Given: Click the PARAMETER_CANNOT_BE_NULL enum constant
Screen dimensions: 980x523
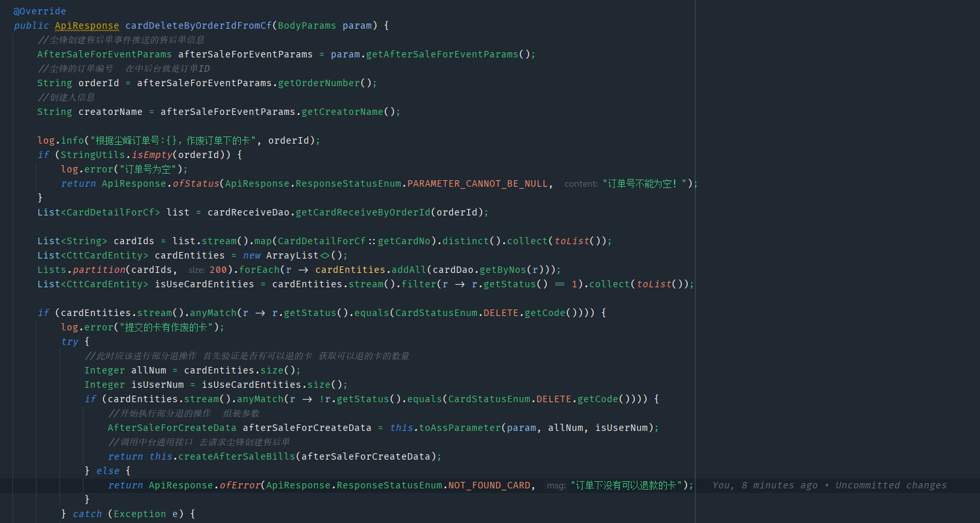Looking at the screenshot, I should pos(478,183).
